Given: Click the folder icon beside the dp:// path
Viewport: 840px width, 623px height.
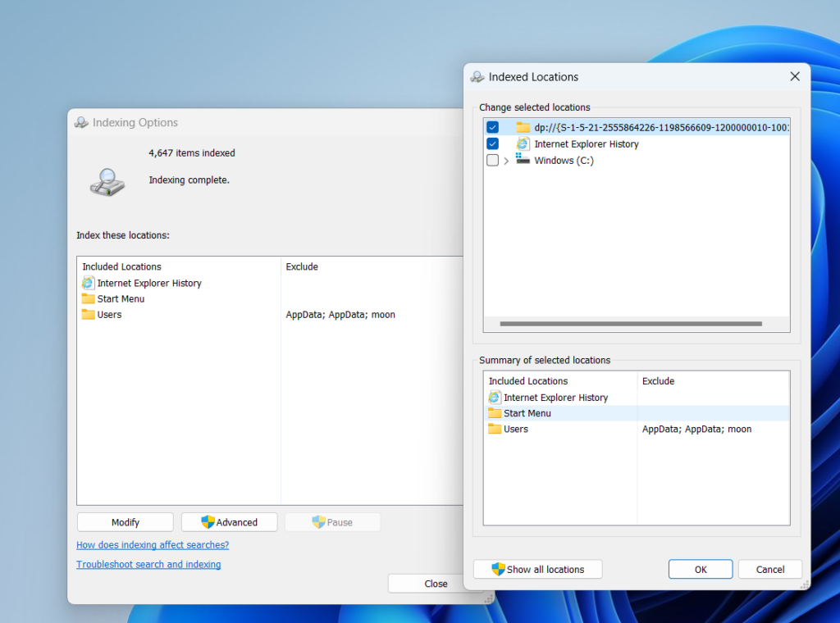Looking at the screenshot, I should [524, 127].
